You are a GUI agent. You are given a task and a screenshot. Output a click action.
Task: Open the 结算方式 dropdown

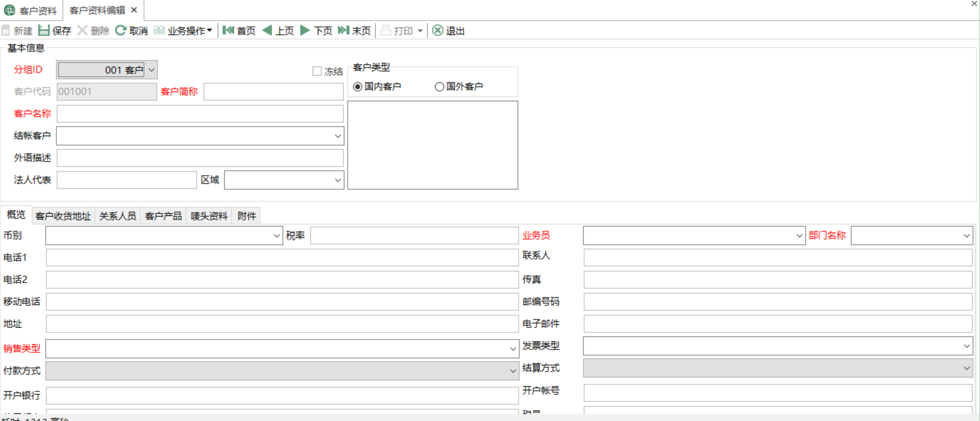click(967, 368)
